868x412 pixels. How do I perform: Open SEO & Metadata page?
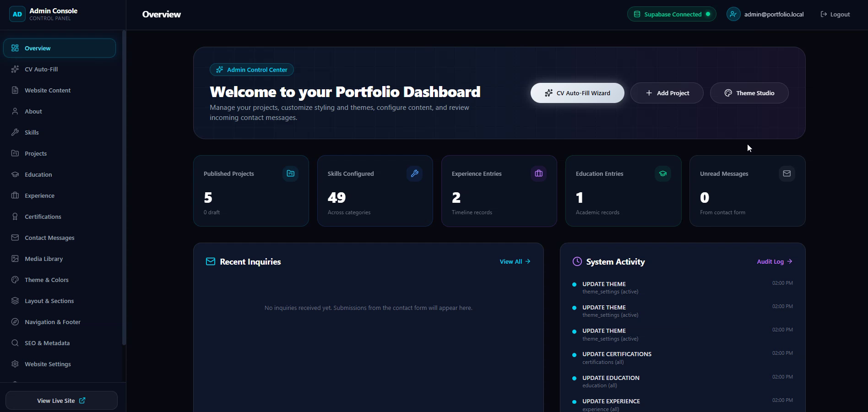60,343
